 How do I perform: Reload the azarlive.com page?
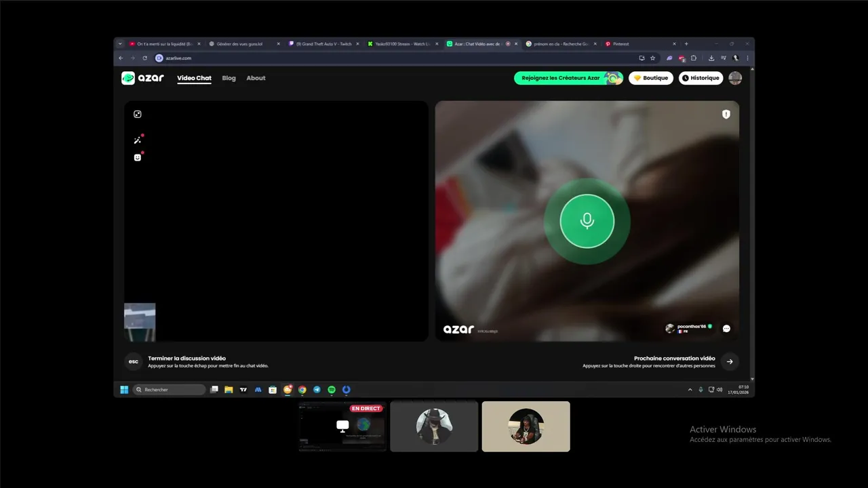click(x=144, y=58)
